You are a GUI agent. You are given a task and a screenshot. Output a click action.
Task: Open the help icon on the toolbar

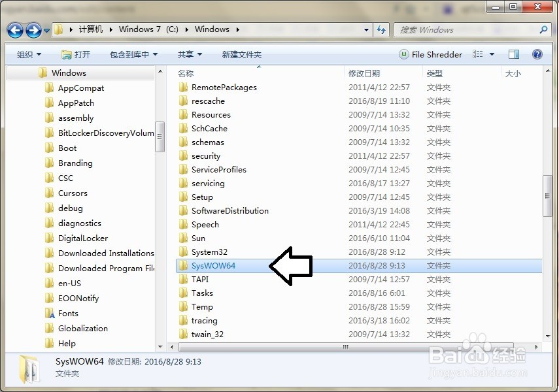coord(537,54)
